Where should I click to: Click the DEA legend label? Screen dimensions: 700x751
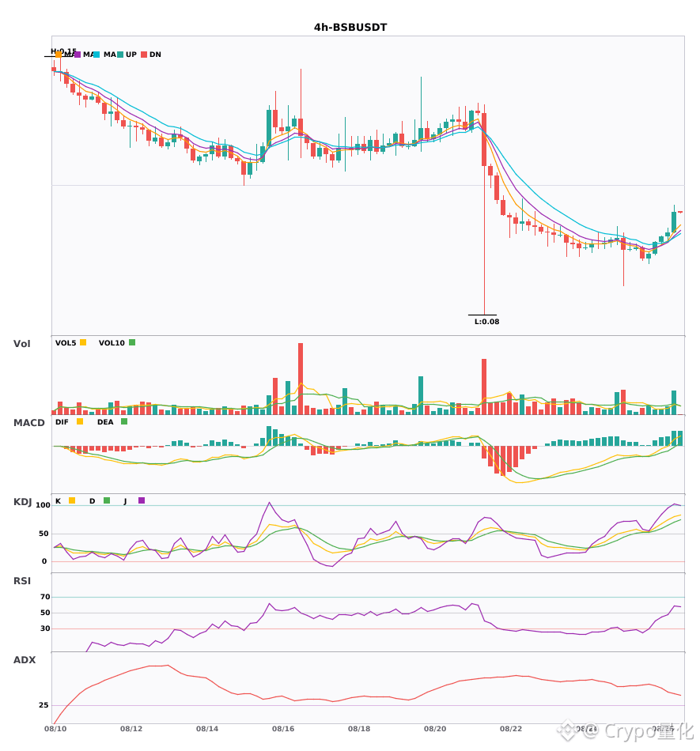coord(105,422)
